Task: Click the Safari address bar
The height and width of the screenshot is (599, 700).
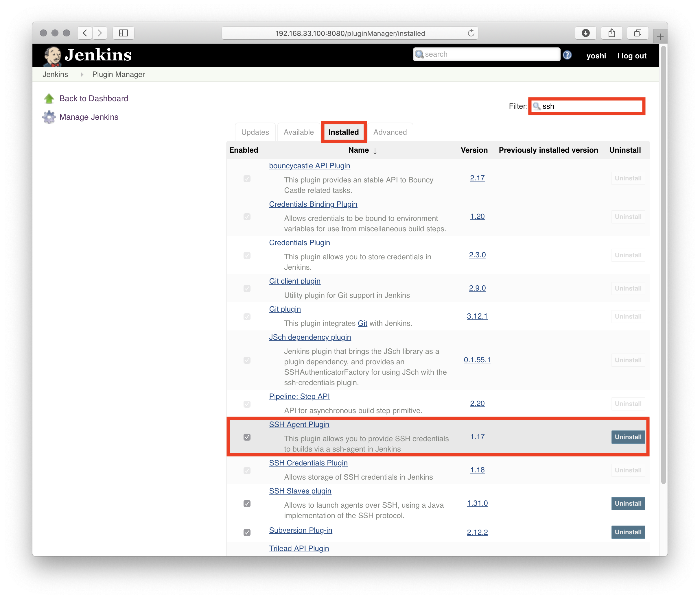Action: click(350, 33)
